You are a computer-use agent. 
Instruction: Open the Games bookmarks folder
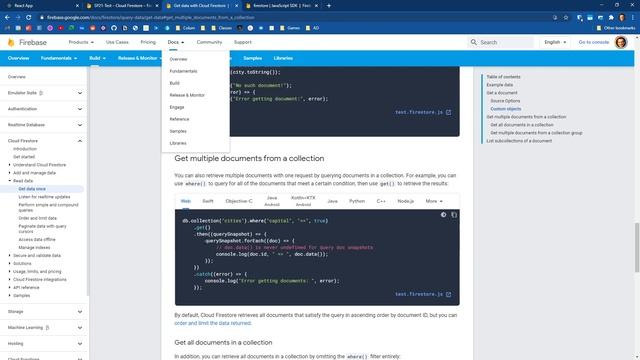(x=290, y=28)
